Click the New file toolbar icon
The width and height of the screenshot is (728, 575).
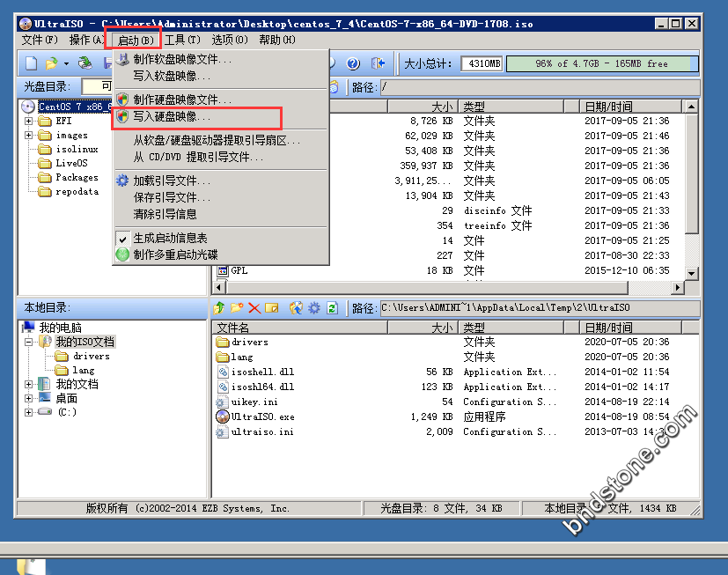point(31,63)
